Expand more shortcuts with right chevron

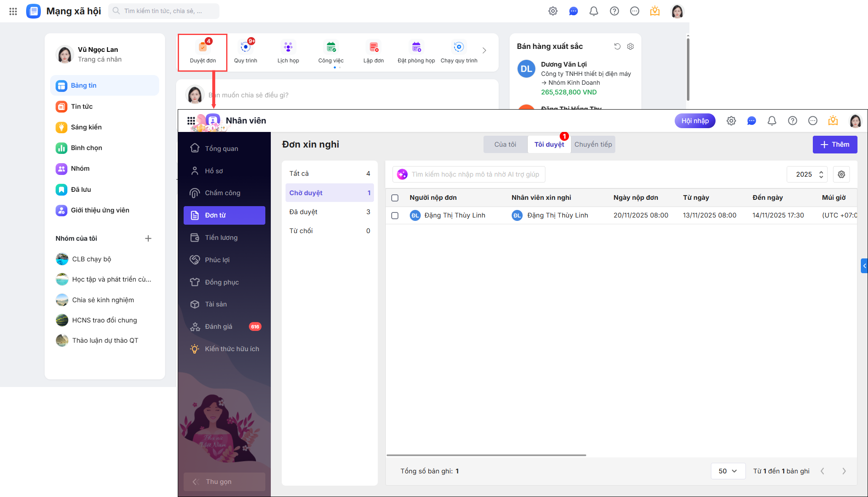484,51
